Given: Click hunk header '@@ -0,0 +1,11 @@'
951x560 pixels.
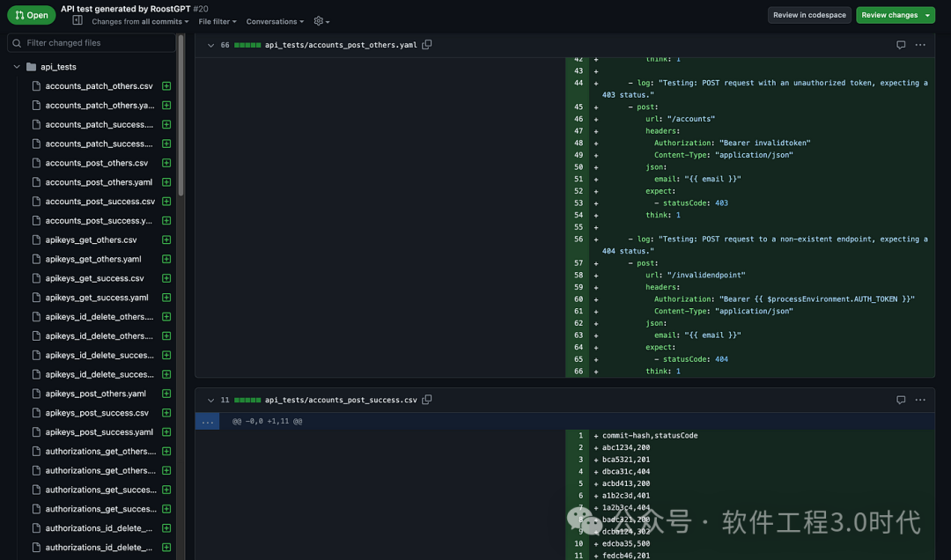Looking at the screenshot, I should coord(268,421).
